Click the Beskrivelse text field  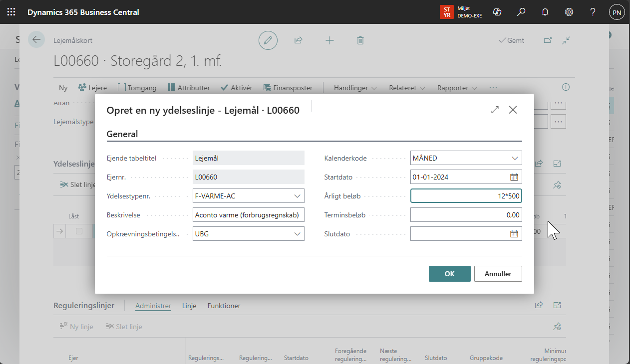tap(248, 215)
